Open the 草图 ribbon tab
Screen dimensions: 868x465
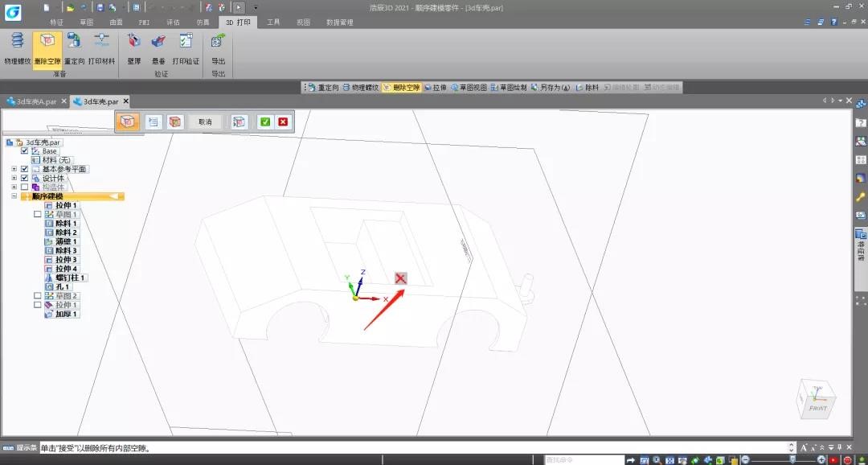[86, 23]
